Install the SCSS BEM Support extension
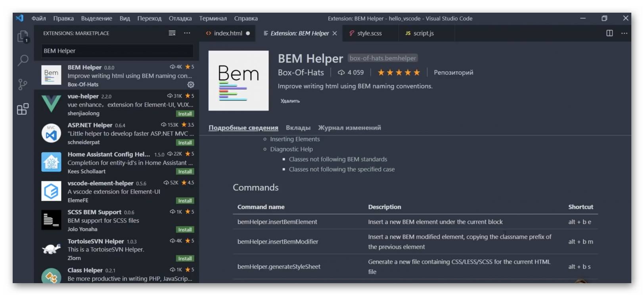Screen dimensions: 644x297 [185, 230]
